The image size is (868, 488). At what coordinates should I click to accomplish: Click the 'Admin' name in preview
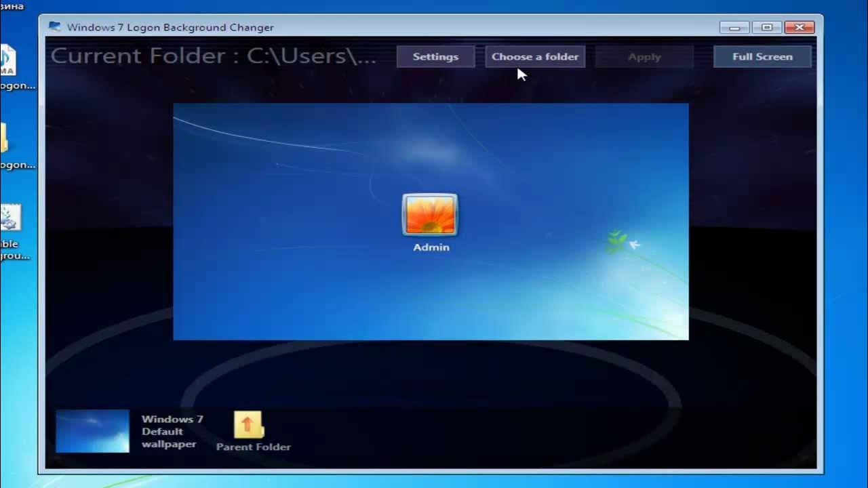[431, 247]
